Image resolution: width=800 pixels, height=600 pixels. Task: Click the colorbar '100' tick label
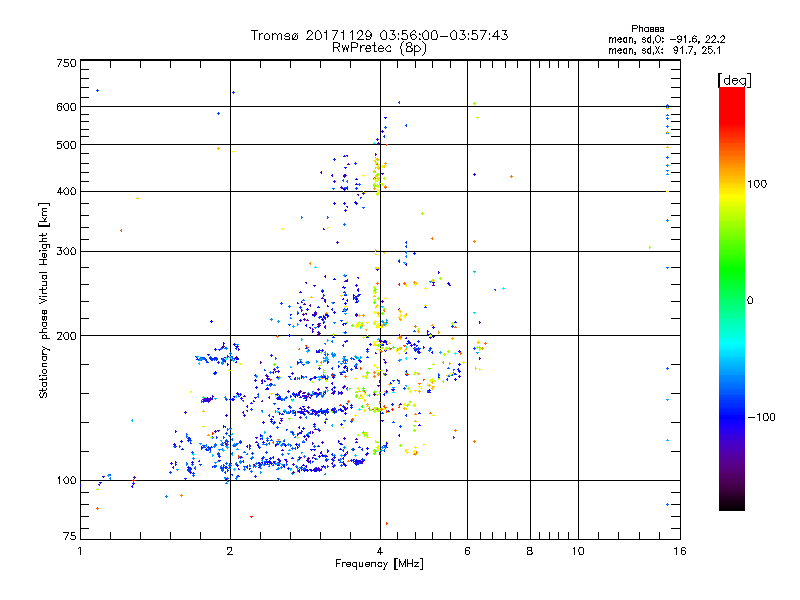[x=757, y=184]
